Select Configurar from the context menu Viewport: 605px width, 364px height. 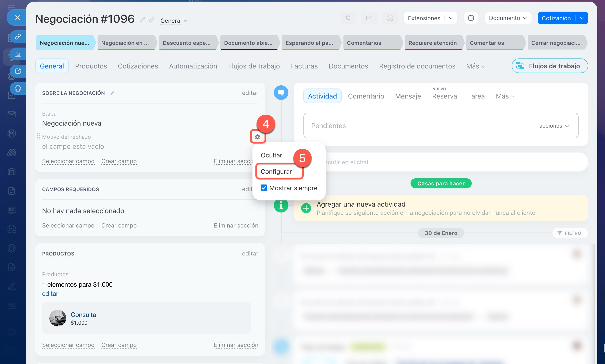pyautogui.click(x=276, y=172)
